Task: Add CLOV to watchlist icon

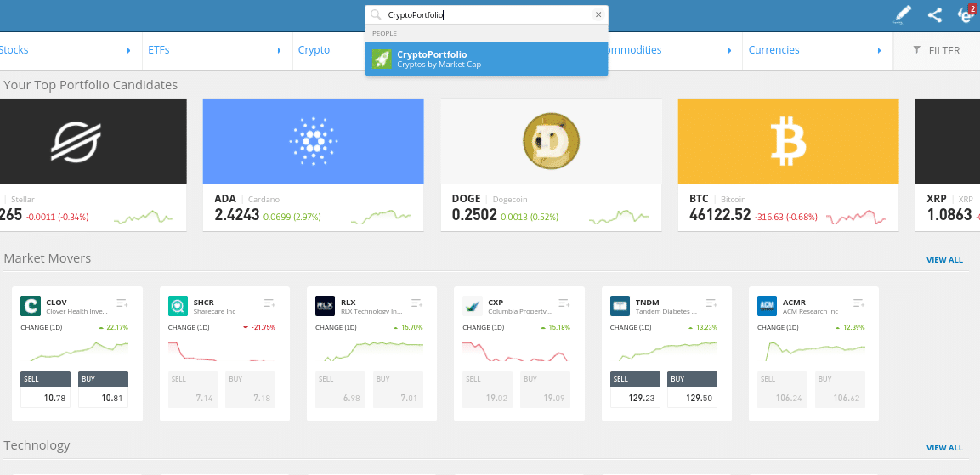Action: click(122, 303)
